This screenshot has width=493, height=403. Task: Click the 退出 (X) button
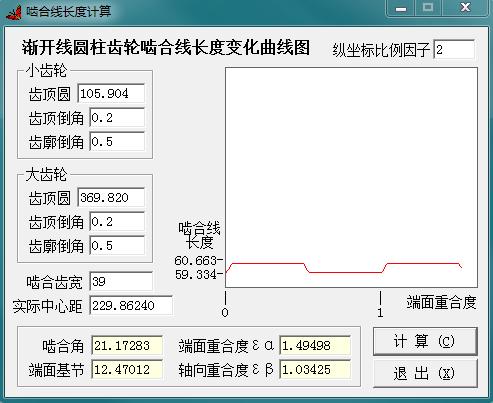coord(425,373)
